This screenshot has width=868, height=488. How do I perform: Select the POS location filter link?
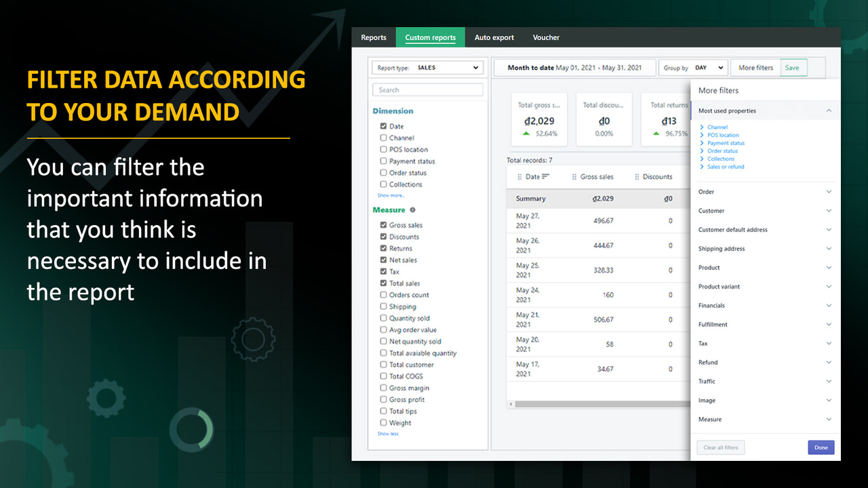pos(723,135)
